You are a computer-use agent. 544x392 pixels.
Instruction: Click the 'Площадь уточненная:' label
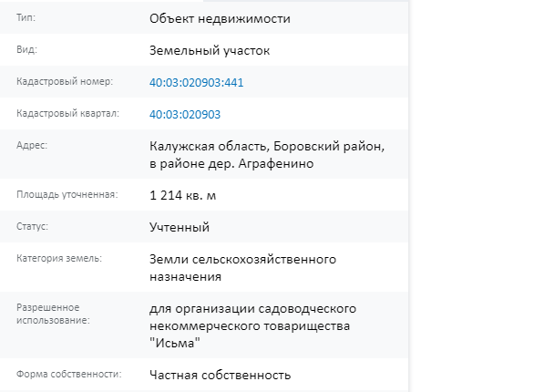pyautogui.click(x=67, y=195)
